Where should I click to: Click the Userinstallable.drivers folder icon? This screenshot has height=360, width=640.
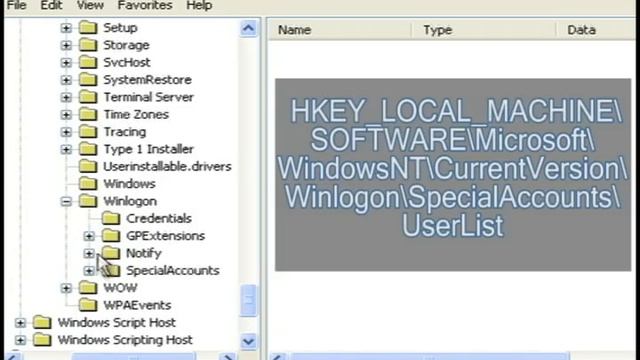tap(88, 167)
